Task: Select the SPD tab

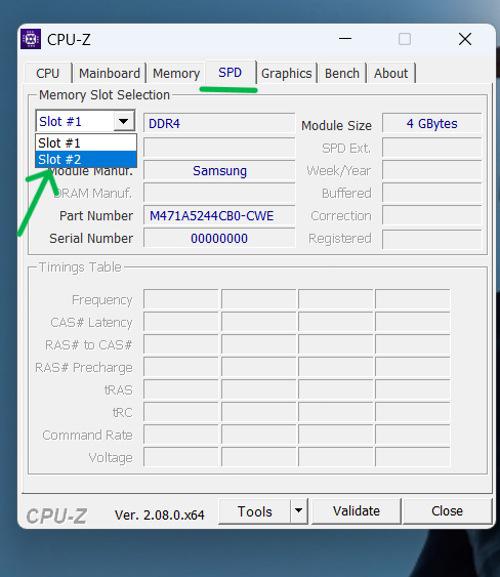Action: coord(230,72)
